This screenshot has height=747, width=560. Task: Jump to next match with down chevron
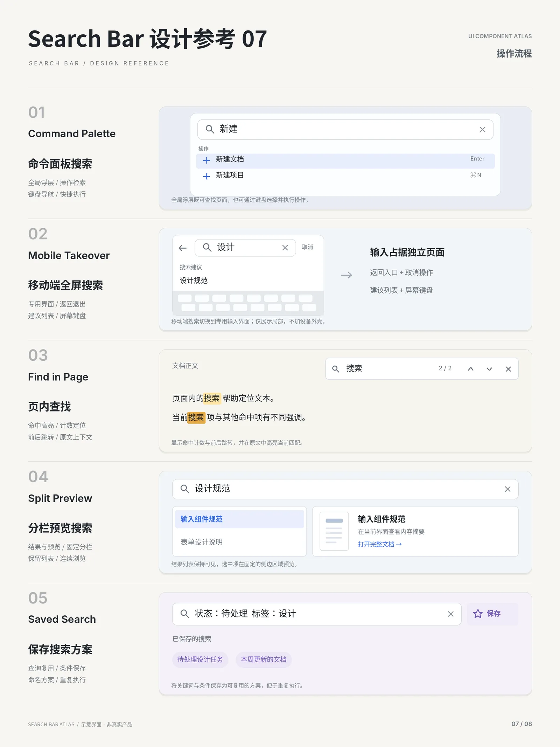click(x=489, y=369)
